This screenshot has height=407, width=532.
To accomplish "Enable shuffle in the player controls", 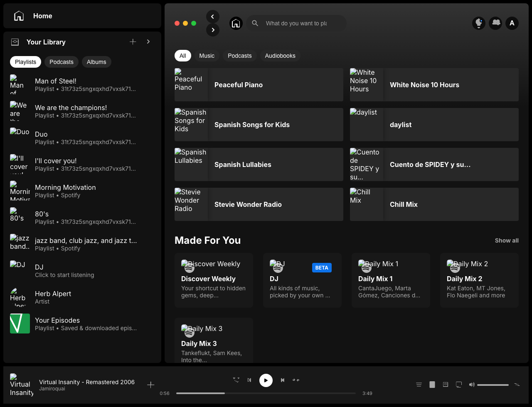I will (x=236, y=380).
